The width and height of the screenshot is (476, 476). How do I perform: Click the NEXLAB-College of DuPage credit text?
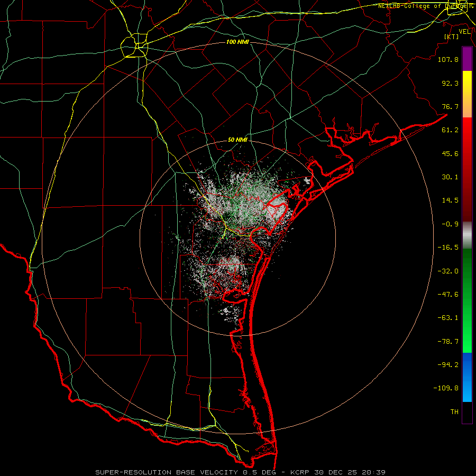[x=425, y=6]
